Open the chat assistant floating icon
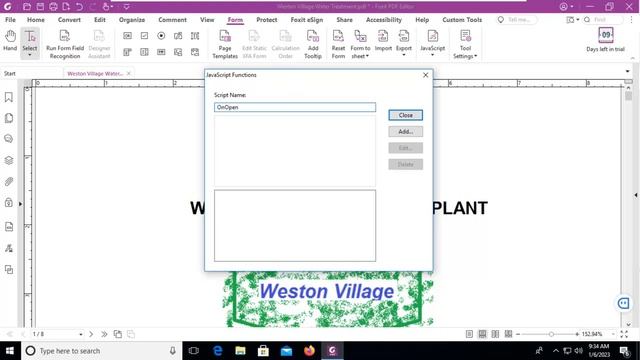Screen dimensions: 640x360 point(623,303)
